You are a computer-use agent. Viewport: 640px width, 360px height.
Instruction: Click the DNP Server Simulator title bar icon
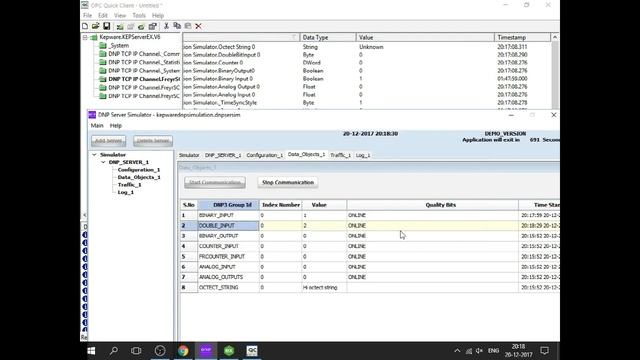click(x=92, y=115)
